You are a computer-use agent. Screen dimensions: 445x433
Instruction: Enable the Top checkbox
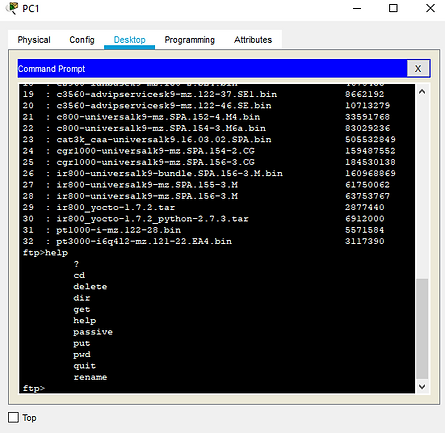pyautogui.click(x=13, y=417)
